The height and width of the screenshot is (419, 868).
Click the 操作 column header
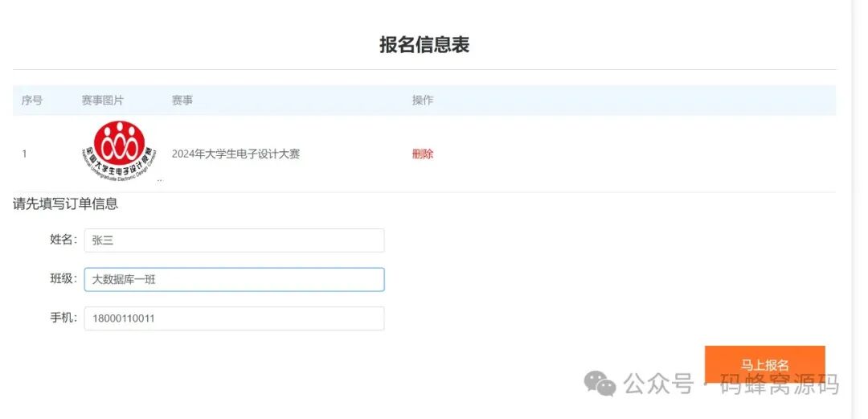coord(423,101)
